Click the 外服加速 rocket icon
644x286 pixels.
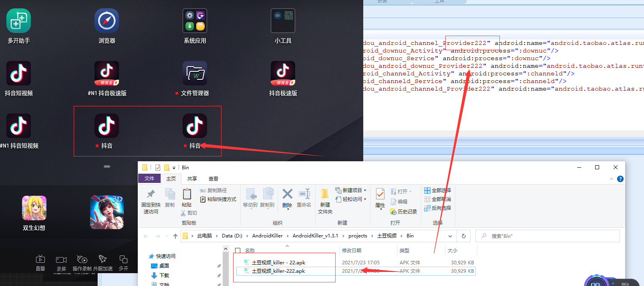pyautogui.click(x=103, y=260)
